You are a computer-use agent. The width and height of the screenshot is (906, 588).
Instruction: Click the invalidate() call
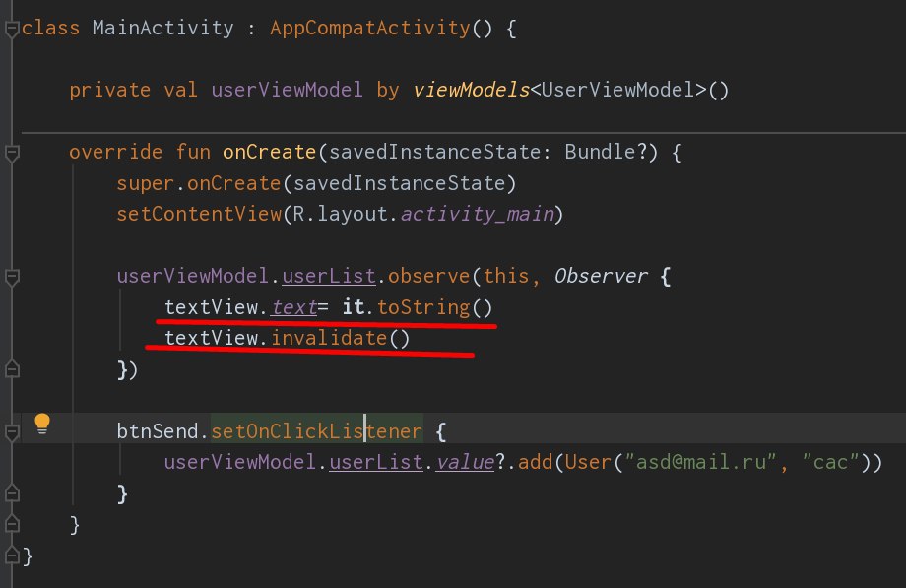[x=341, y=338]
